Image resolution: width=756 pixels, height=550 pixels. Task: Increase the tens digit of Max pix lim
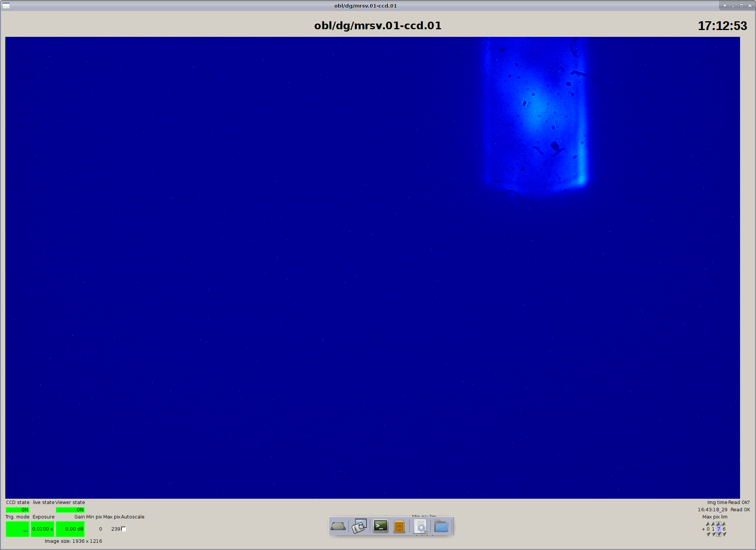719,524
